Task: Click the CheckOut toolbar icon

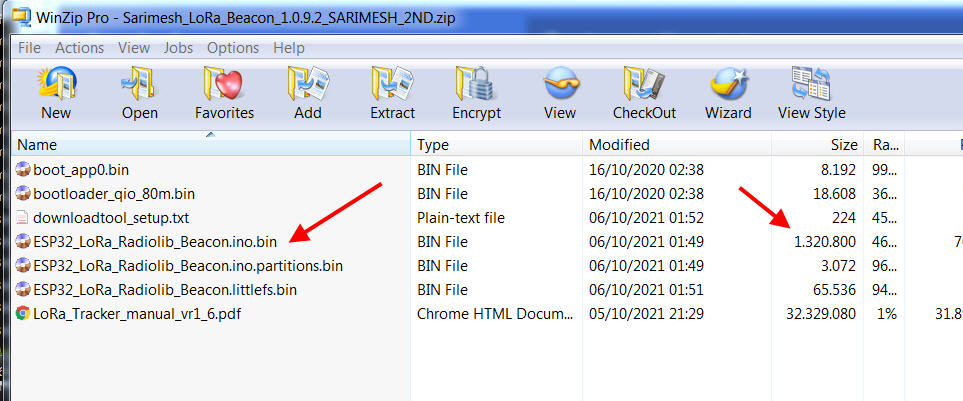Action: 644,84
